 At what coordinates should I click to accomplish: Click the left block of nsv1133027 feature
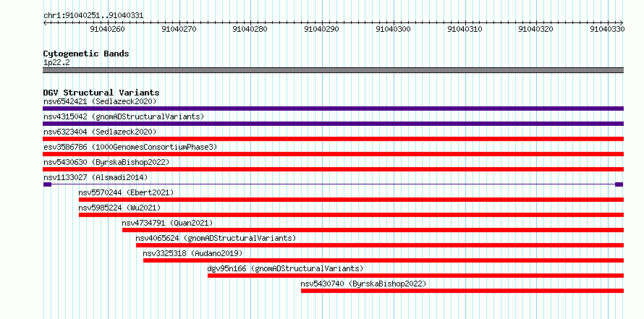tap(47, 184)
